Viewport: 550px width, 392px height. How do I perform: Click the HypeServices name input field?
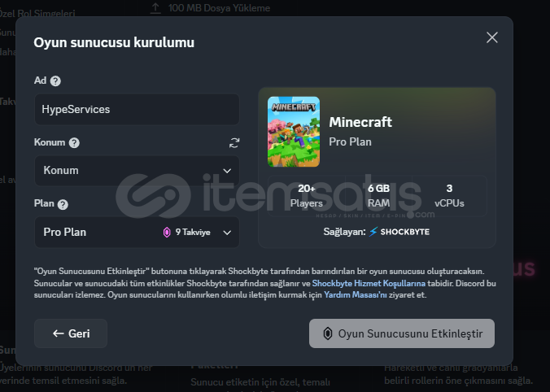click(137, 110)
